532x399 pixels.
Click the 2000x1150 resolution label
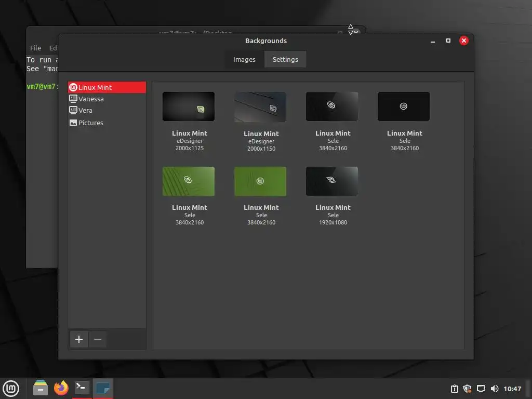pyautogui.click(x=261, y=149)
